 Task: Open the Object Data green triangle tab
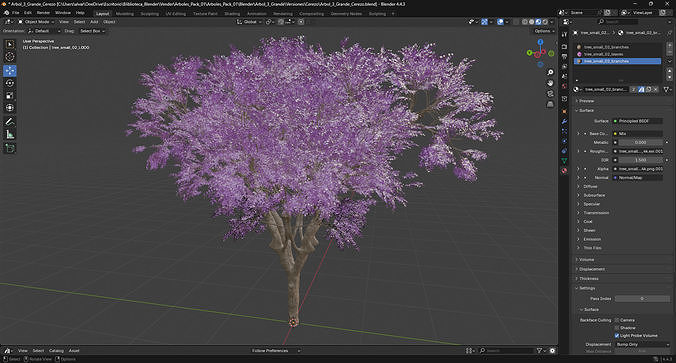click(564, 161)
